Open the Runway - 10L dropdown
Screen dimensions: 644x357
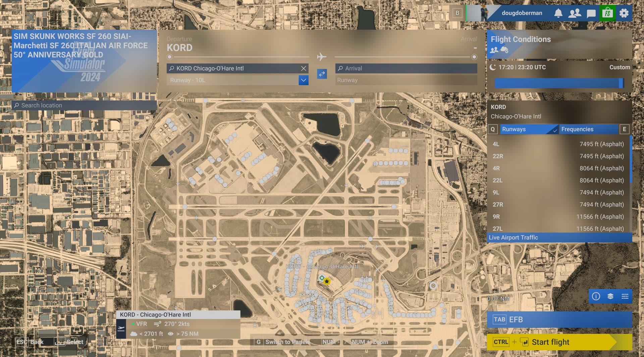click(303, 80)
